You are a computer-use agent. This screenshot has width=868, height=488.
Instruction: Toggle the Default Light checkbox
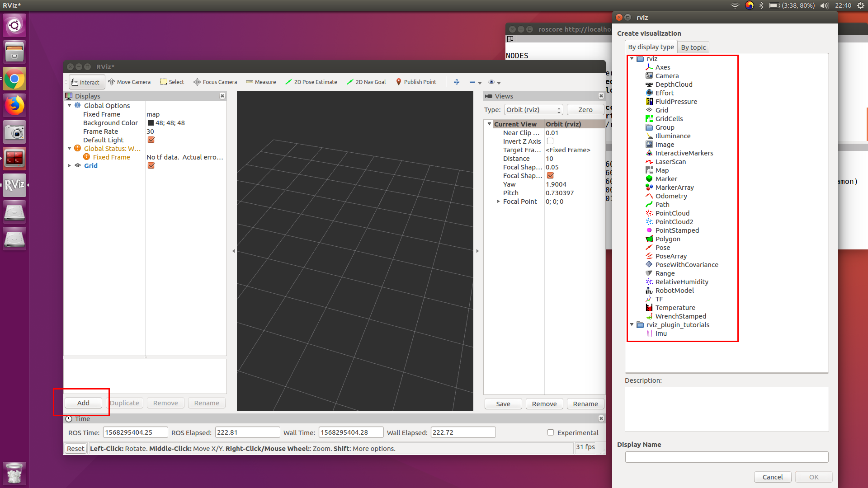[151, 140]
